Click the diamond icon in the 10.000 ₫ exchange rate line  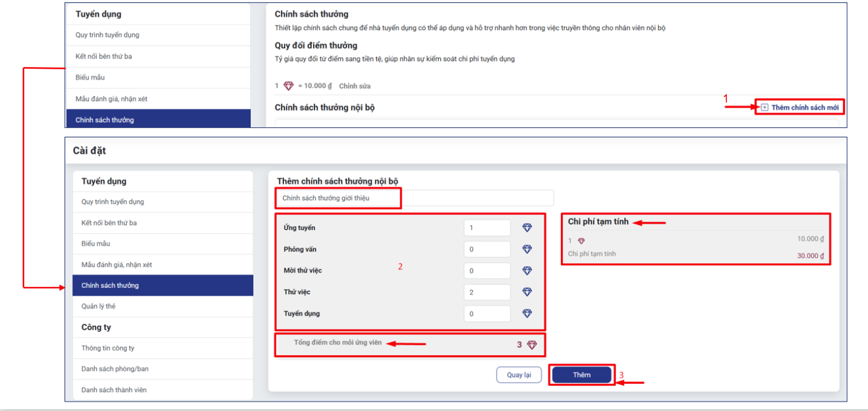(289, 86)
